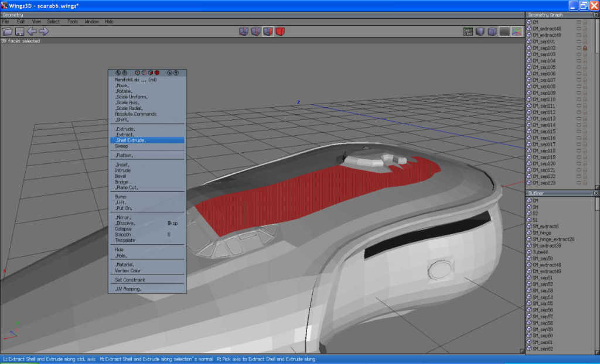Image resolution: width=600 pixels, height=364 pixels.
Task: Unlock CM_sep102 via its lock icon
Action: (585, 48)
